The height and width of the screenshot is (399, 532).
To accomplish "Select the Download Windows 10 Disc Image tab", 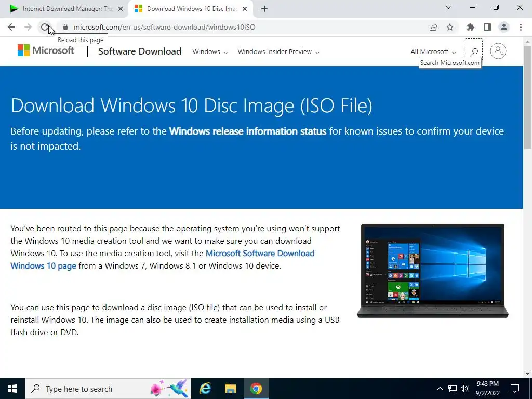I will click(x=190, y=9).
